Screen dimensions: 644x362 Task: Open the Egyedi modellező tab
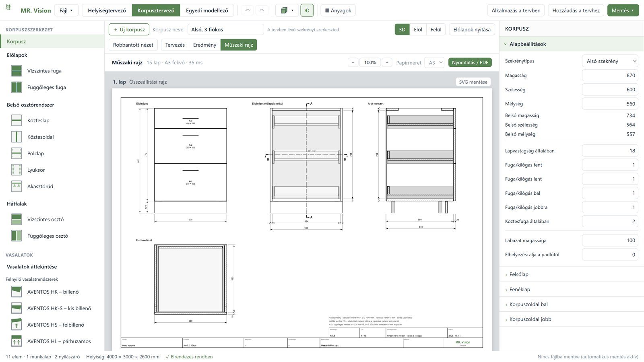click(207, 10)
